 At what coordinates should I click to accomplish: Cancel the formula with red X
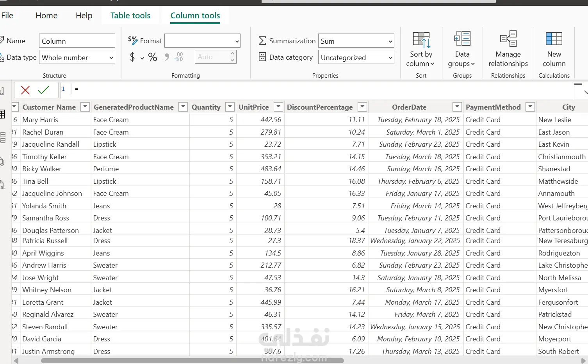point(25,90)
